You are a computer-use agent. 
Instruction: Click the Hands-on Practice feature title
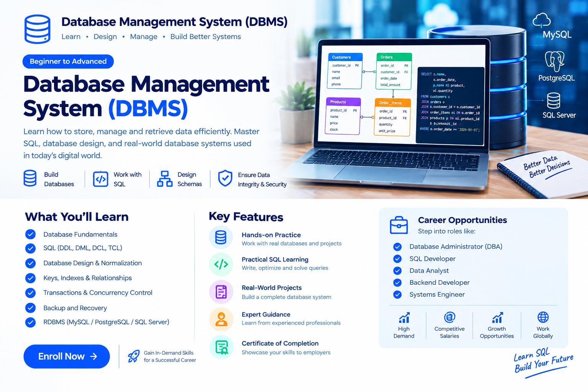pos(271,235)
